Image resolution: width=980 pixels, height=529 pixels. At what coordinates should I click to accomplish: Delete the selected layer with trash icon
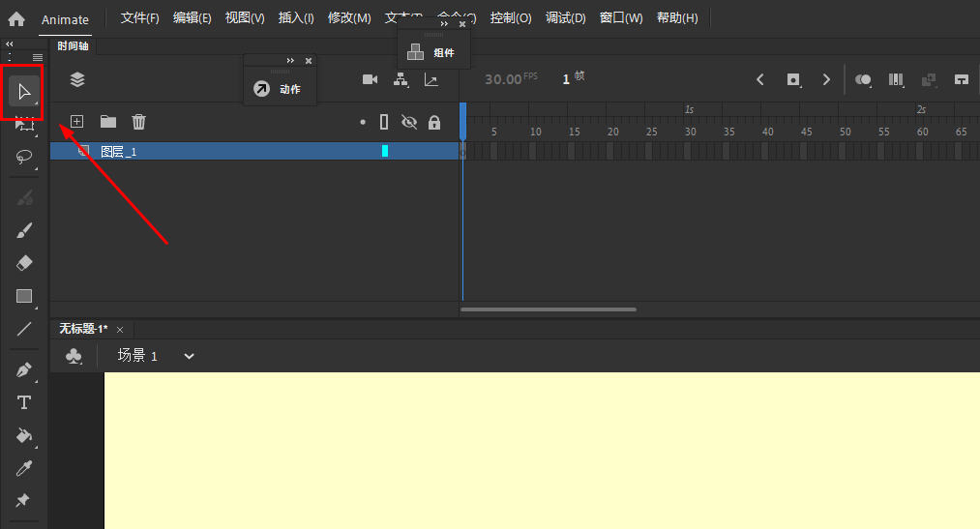point(138,121)
